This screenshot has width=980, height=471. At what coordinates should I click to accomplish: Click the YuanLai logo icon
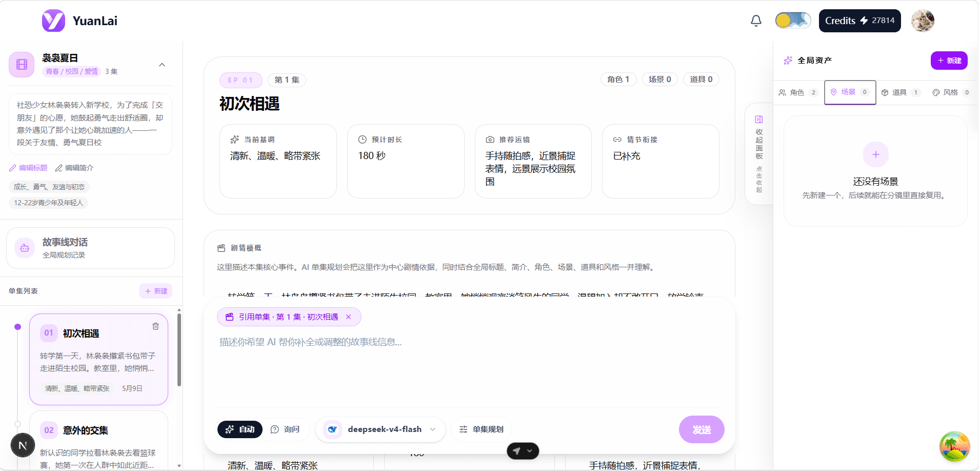(x=53, y=21)
